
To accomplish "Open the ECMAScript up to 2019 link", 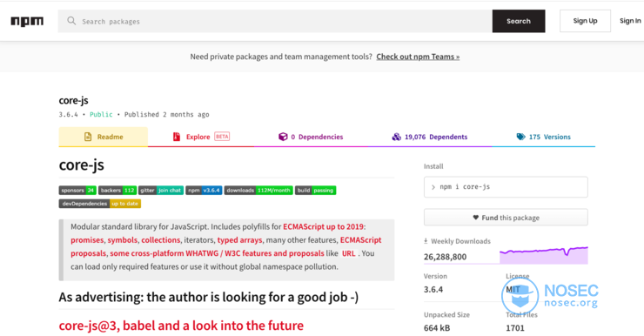I will click(x=323, y=226).
